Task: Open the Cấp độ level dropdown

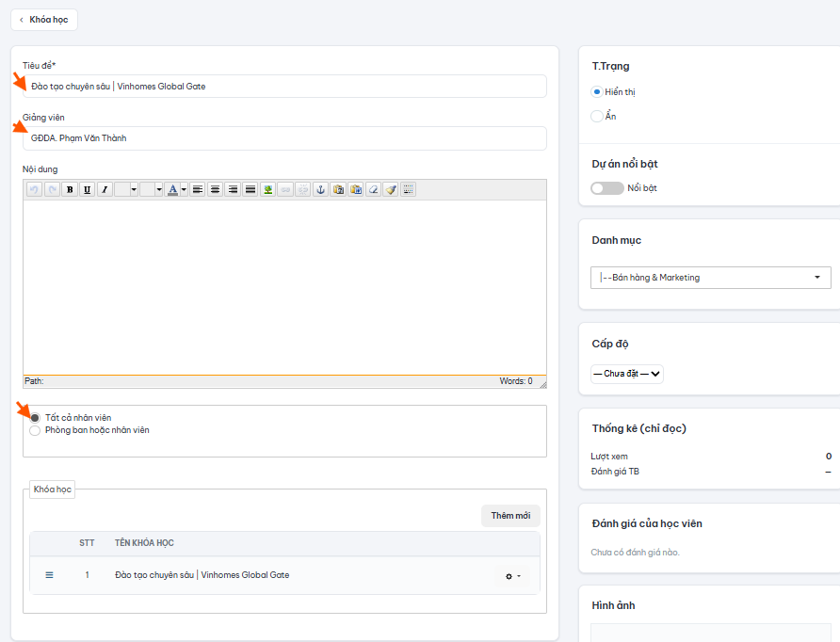Action: [627, 374]
